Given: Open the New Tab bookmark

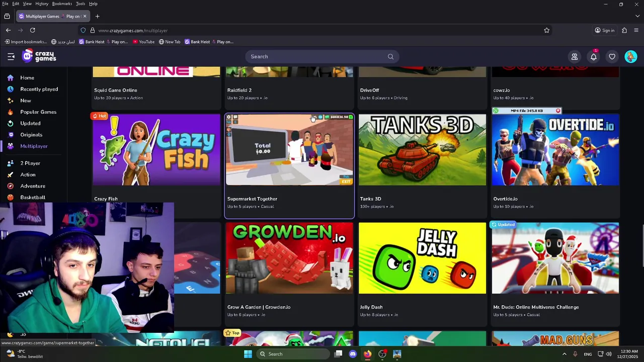Looking at the screenshot, I should (x=170, y=42).
